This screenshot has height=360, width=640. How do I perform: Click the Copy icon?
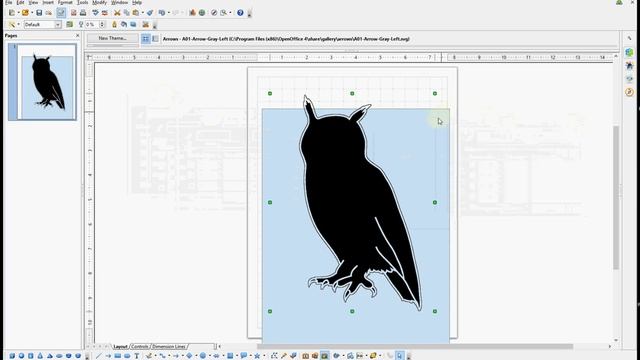point(127,13)
